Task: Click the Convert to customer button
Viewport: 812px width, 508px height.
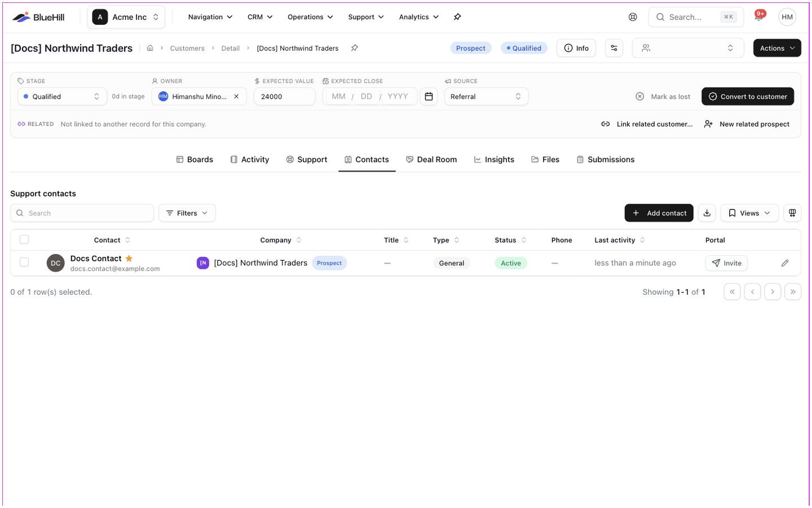Action: [x=748, y=97]
